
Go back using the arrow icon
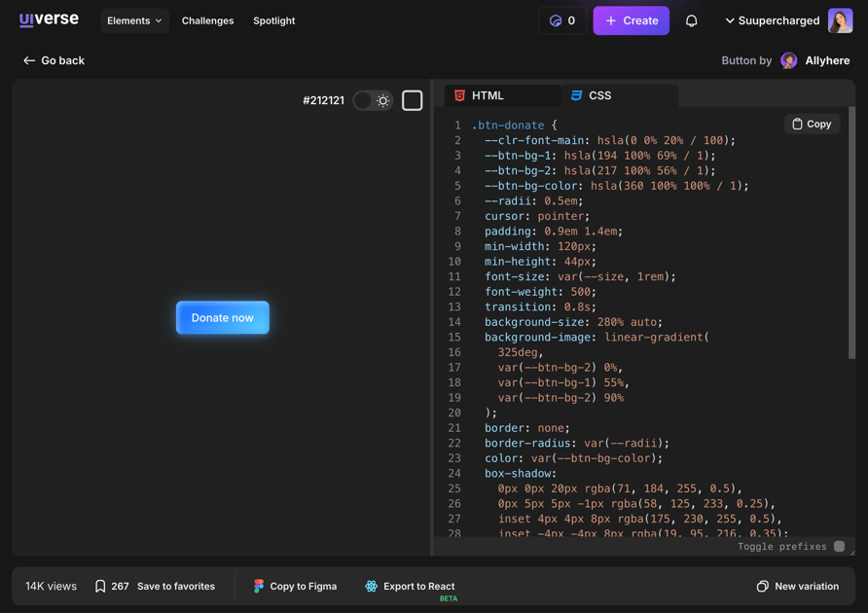tap(29, 59)
